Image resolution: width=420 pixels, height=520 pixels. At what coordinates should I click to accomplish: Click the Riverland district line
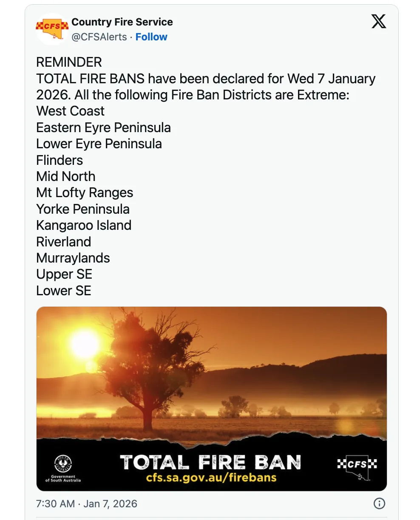pos(64,242)
